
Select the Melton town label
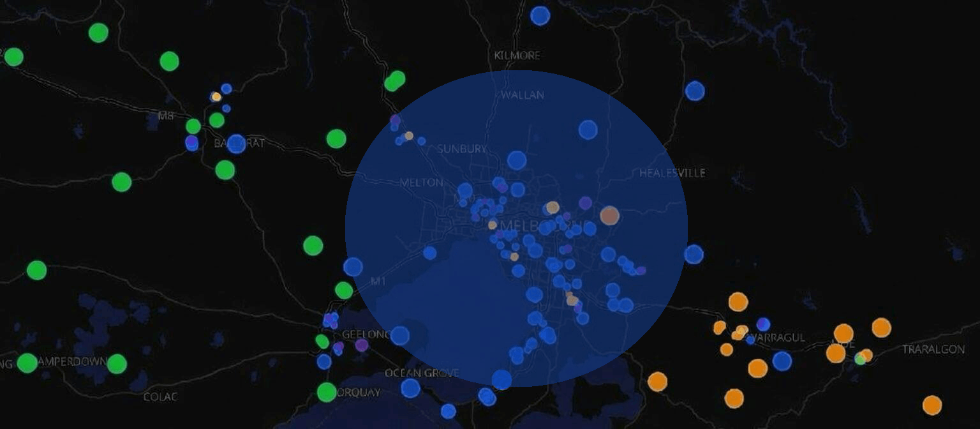click(x=420, y=183)
